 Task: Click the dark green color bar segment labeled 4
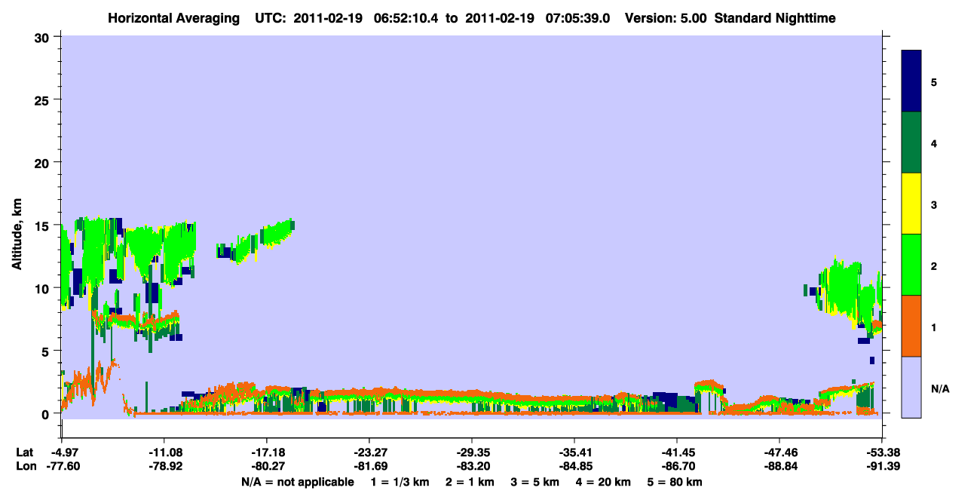pos(911,143)
